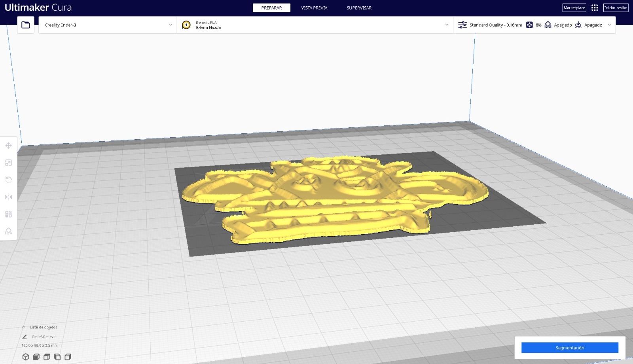The height and width of the screenshot is (364, 633).
Task: Collapse the Lista de objetos section
Action: [x=24, y=327]
